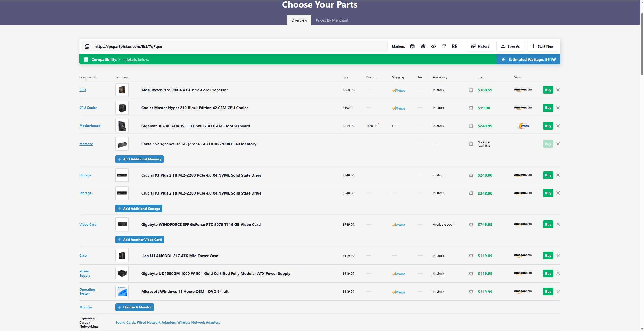644x331 pixels.
Task: Click the RTX 5070 Ti thumbnail image
Action: pyautogui.click(x=122, y=224)
